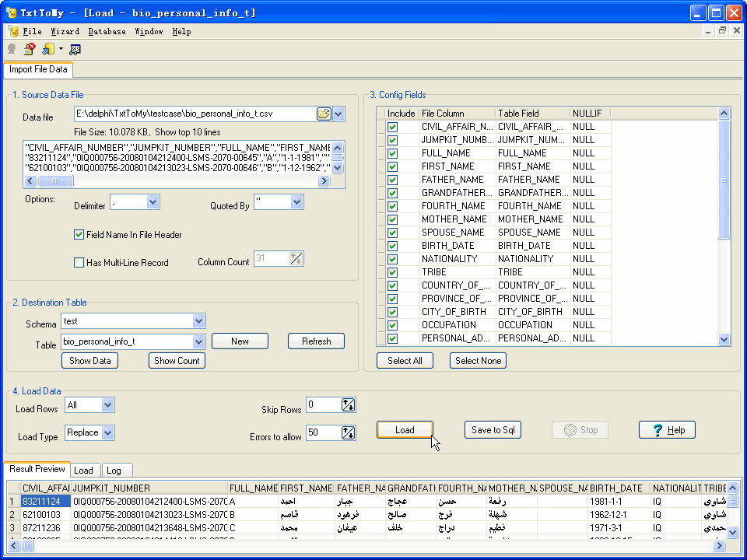
Task: Uncheck Include for FULL_NAME field
Action: coord(392,154)
